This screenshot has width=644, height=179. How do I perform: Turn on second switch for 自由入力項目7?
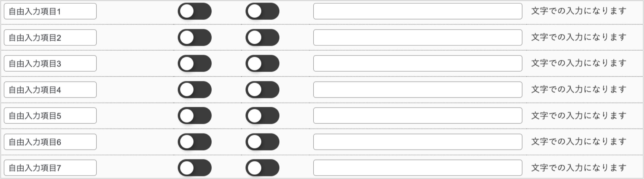262,168
